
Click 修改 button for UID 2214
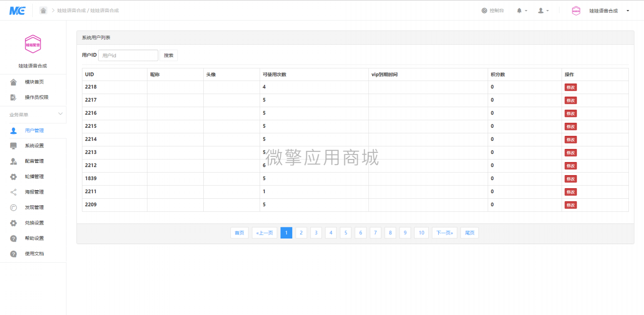(571, 139)
